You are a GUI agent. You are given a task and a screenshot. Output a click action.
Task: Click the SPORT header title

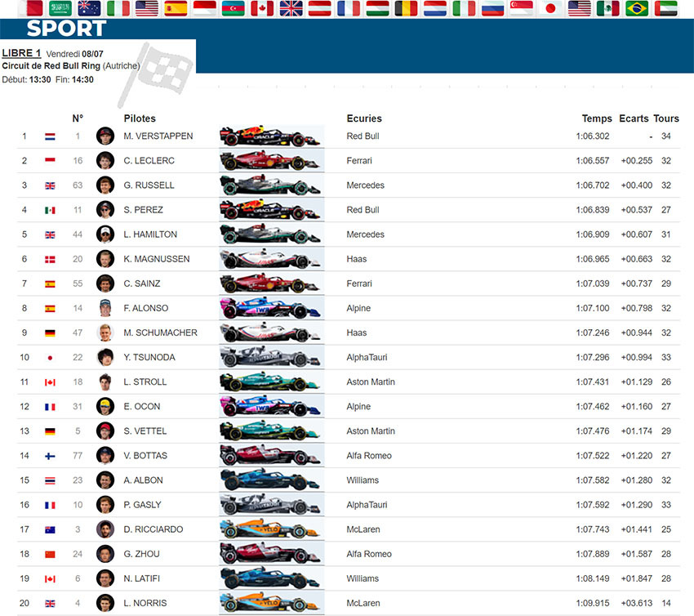point(66,29)
